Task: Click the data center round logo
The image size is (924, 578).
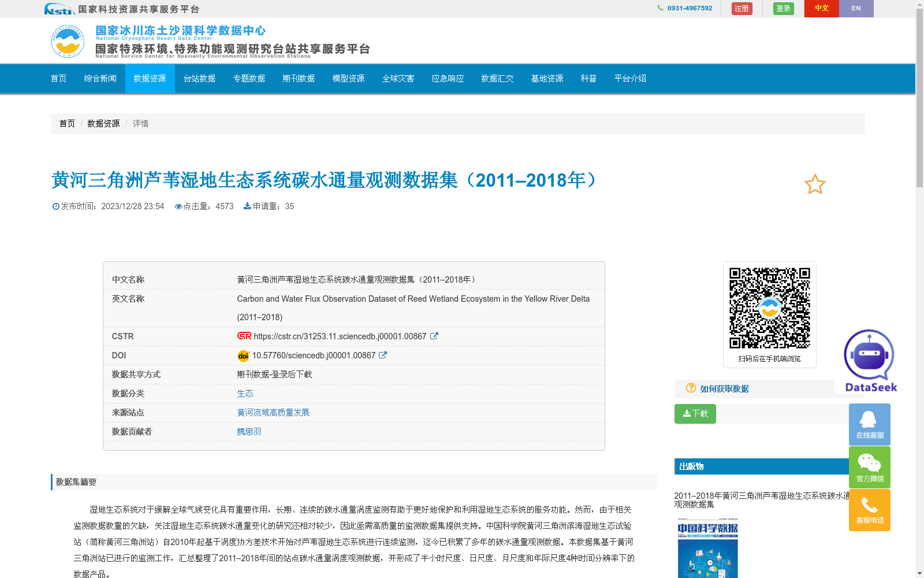Action: click(68, 41)
